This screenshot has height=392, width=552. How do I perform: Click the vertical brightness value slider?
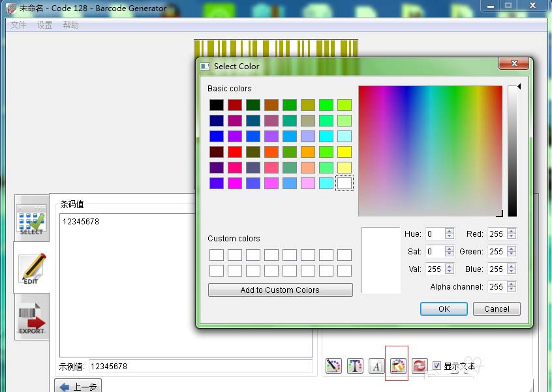[512, 151]
